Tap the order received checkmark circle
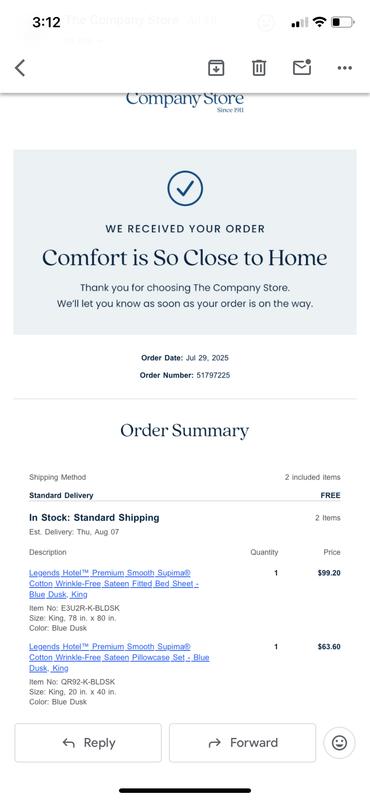Image resolution: width=370 pixels, height=800 pixels. [x=185, y=189]
